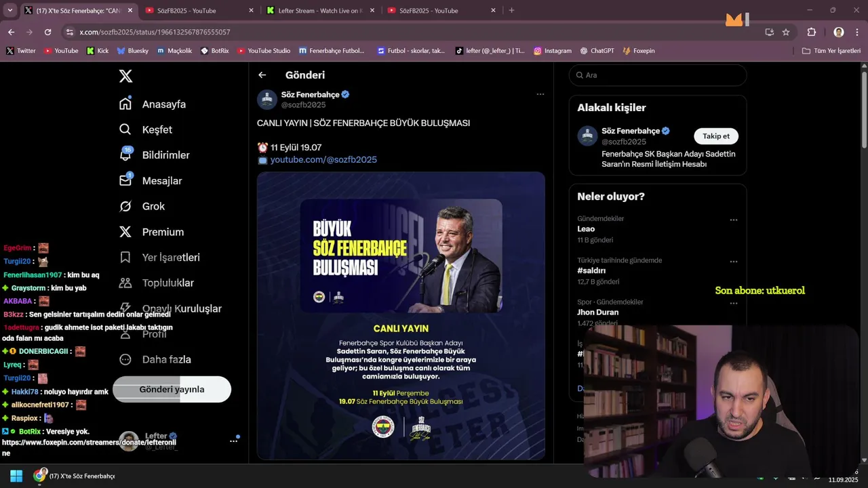Open Maçkolik bookmark

click(174, 51)
